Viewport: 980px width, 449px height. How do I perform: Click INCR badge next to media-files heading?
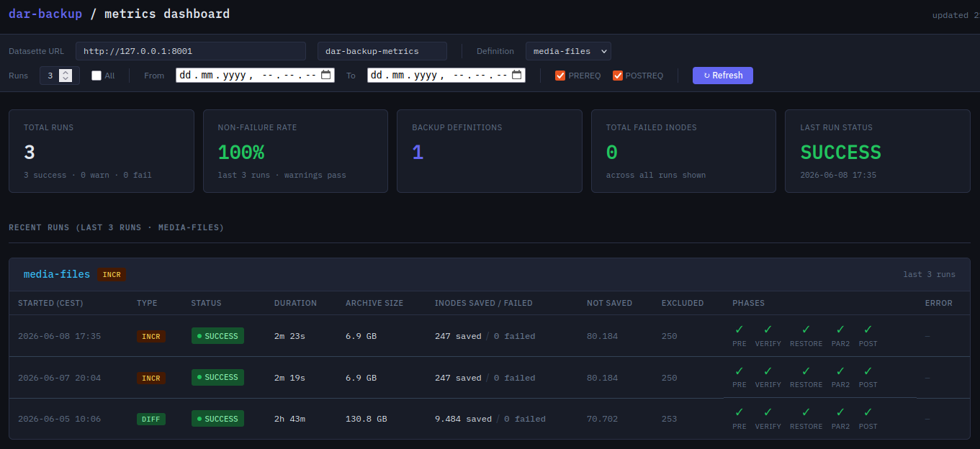point(112,274)
